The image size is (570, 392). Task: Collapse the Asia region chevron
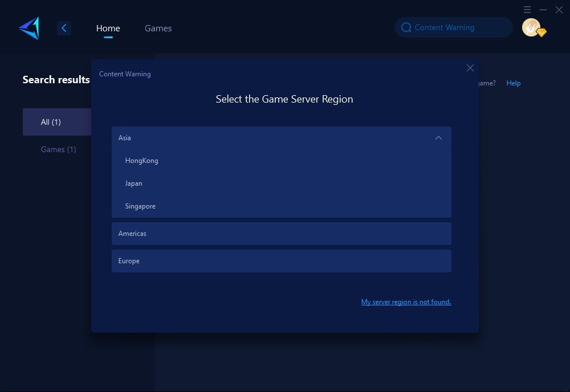point(438,138)
